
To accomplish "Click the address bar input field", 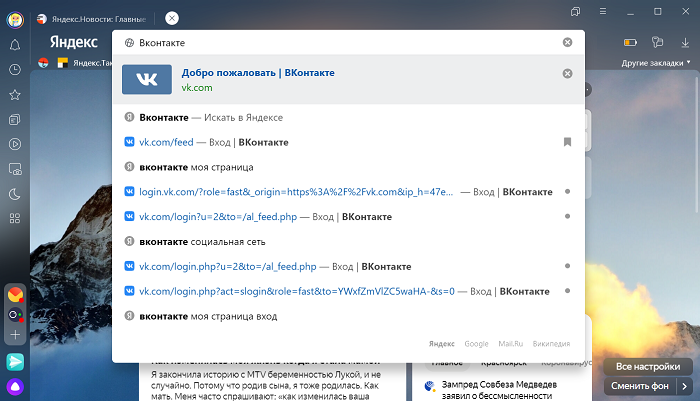I will (x=348, y=42).
